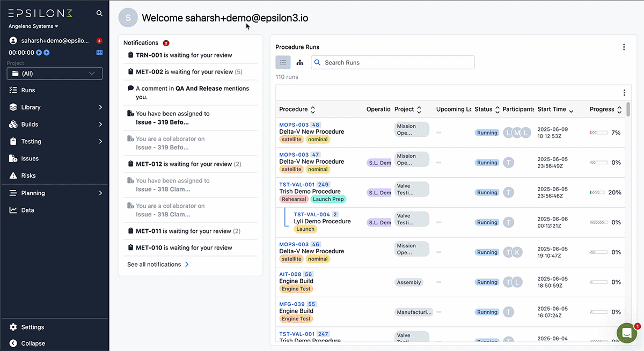Add a timer with the plus icon

(47, 53)
